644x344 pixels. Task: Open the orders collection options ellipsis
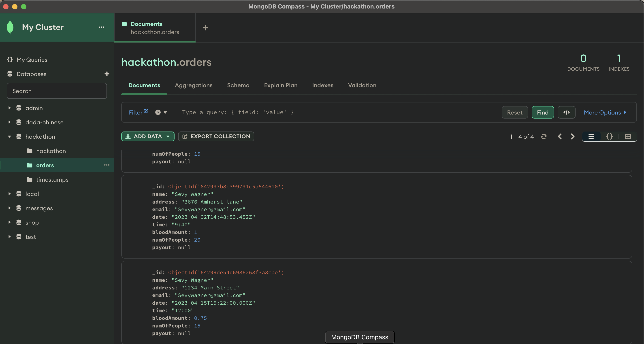pyautogui.click(x=107, y=165)
